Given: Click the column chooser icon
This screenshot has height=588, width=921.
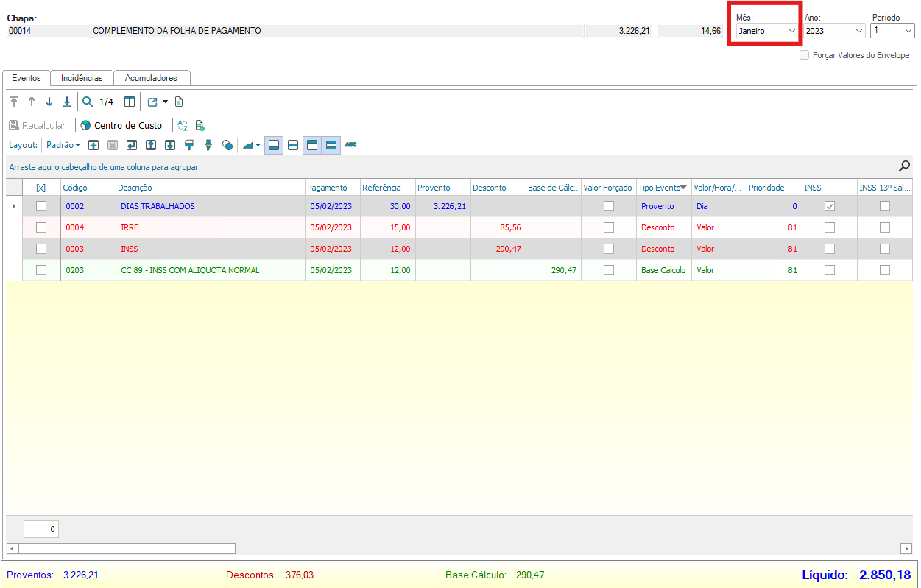Looking at the screenshot, I should pos(130,102).
